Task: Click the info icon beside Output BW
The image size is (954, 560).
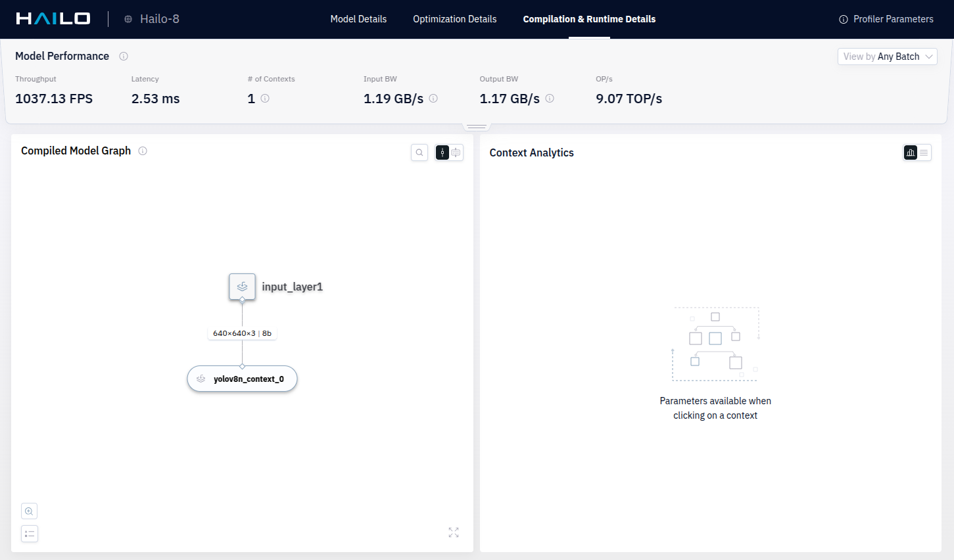Action: pos(550,99)
